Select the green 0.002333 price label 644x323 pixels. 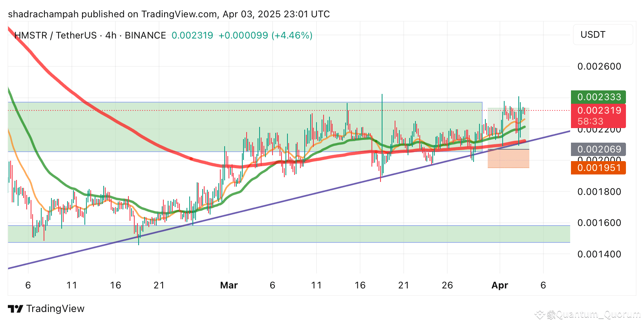click(x=598, y=97)
